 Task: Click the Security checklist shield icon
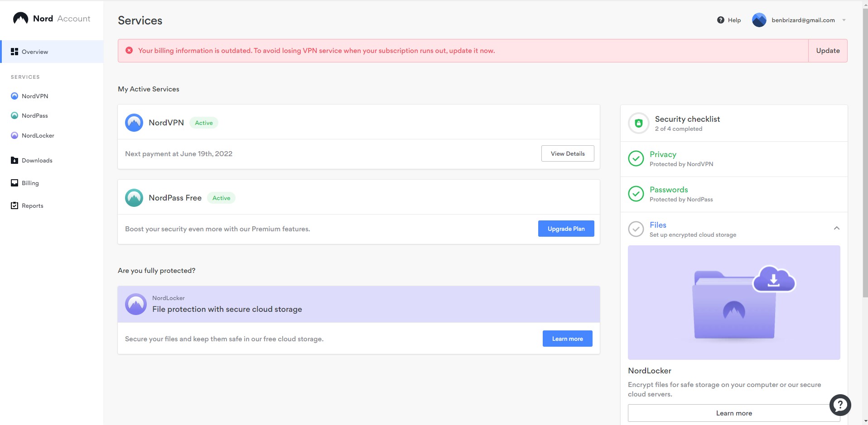click(x=638, y=123)
